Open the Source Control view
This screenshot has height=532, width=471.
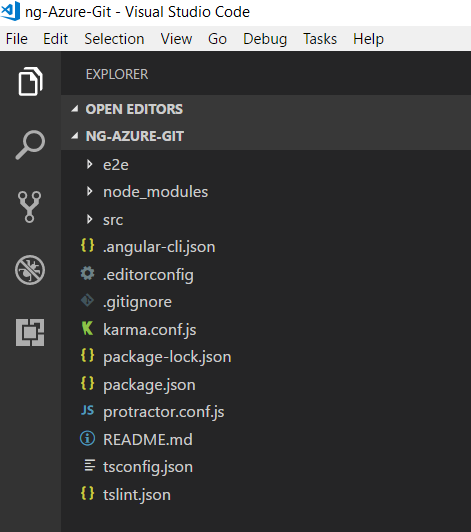pyautogui.click(x=30, y=207)
